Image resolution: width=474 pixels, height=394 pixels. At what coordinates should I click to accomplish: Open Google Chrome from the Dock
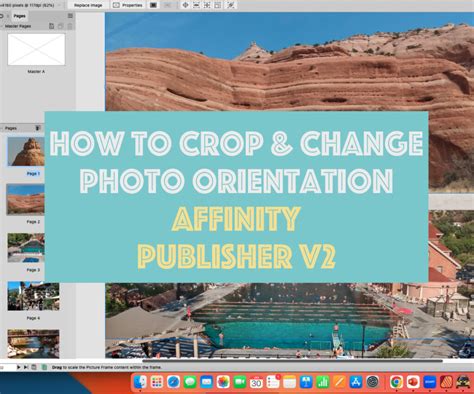(396, 382)
